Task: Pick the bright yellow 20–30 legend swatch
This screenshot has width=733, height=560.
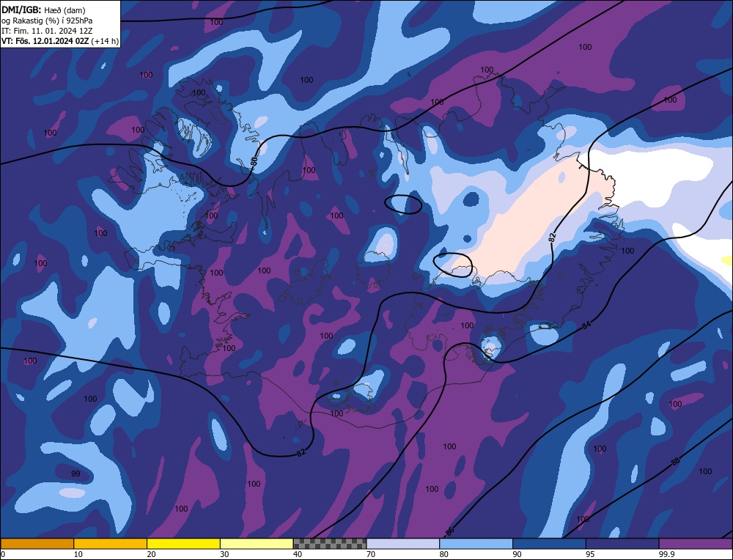Action: tap(183, 543)
